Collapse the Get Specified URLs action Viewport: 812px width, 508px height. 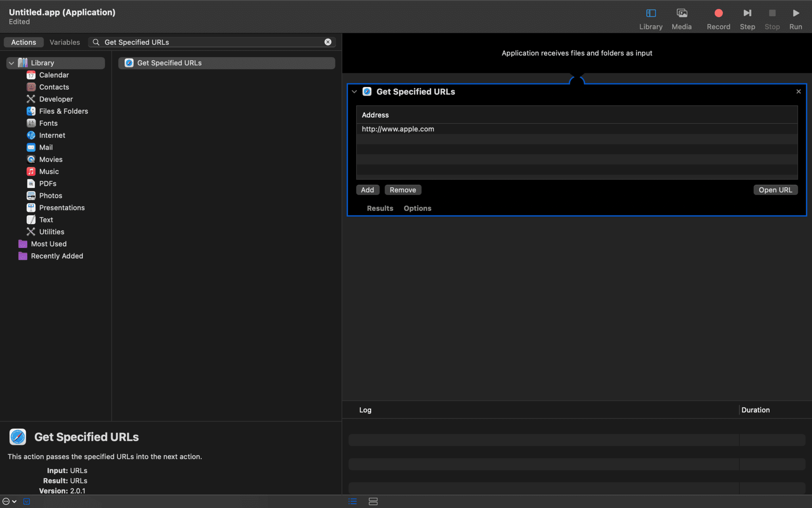(x=354, y=92)
